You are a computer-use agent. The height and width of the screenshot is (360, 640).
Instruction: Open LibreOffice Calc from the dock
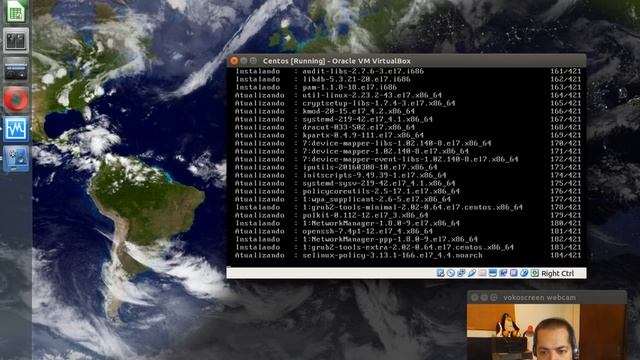tap(16, 11)
